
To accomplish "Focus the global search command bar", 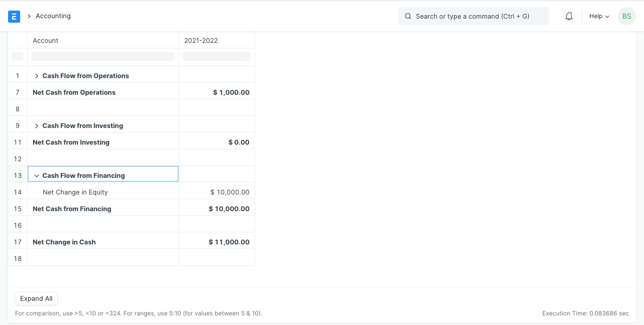I will [x=473, y=16].
